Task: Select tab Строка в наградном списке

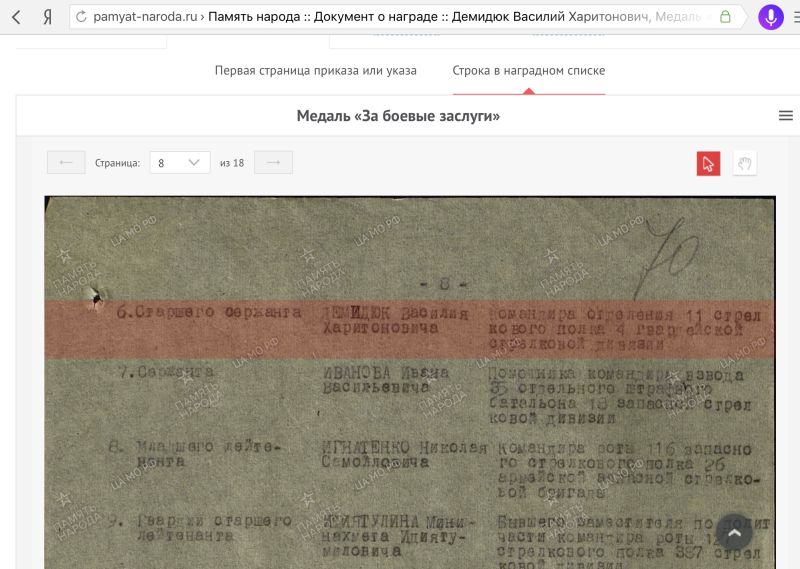Action: pos(529,70)
